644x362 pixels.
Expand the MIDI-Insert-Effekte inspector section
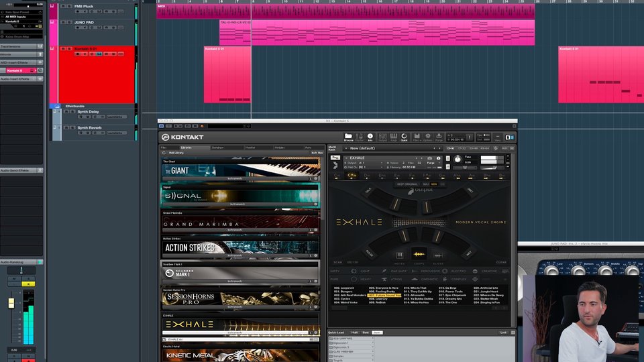[21, 62]
